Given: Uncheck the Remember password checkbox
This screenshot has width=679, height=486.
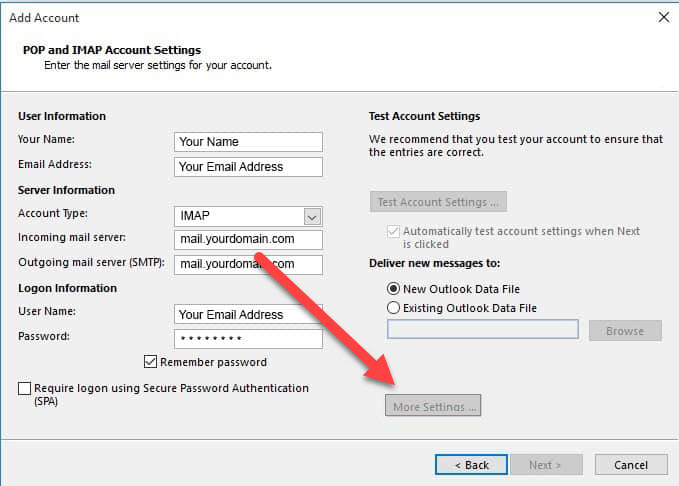Looking at the screenshot, I should (150, 362).
